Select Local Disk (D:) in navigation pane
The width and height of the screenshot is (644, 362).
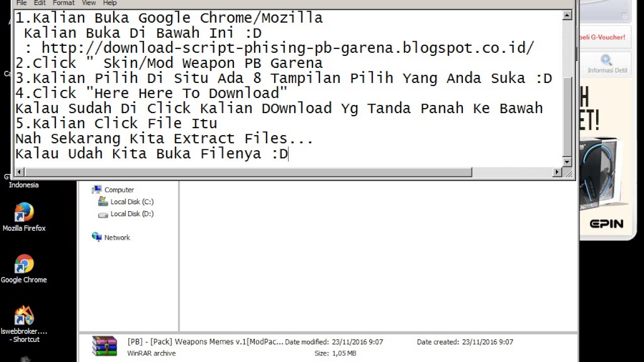point(132,214)
